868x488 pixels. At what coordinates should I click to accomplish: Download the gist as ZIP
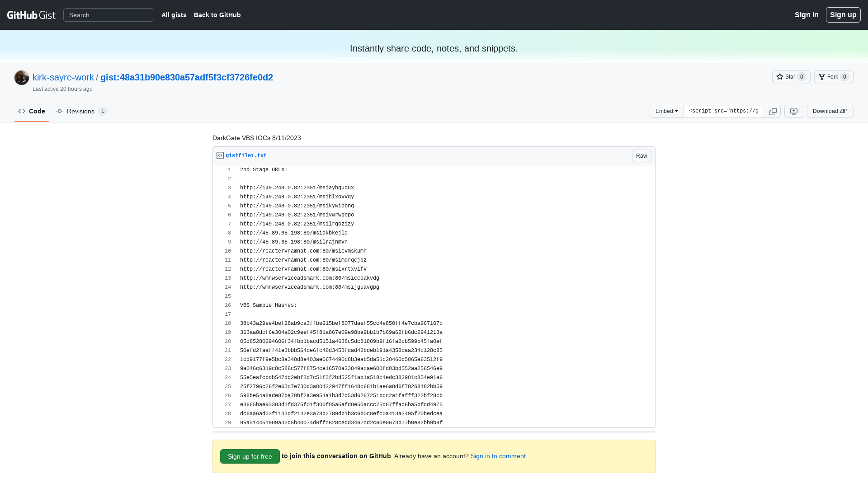coord(830,111)
